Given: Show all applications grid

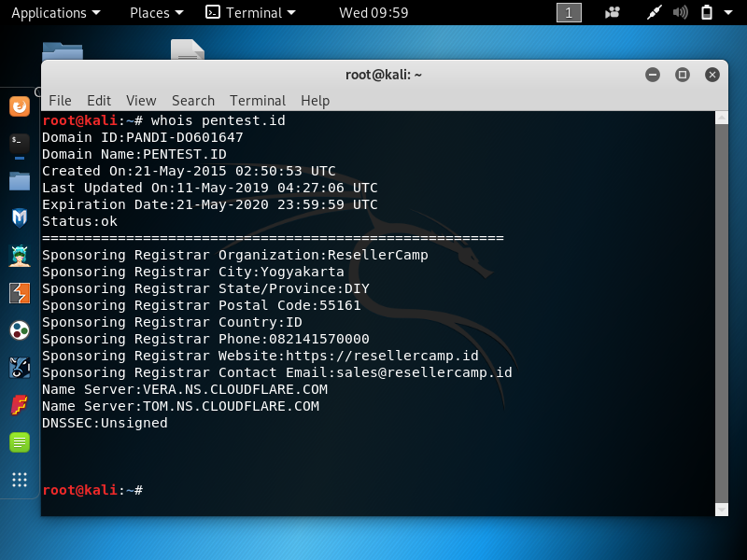Looking at the screenshot, I should coord(20,480).
